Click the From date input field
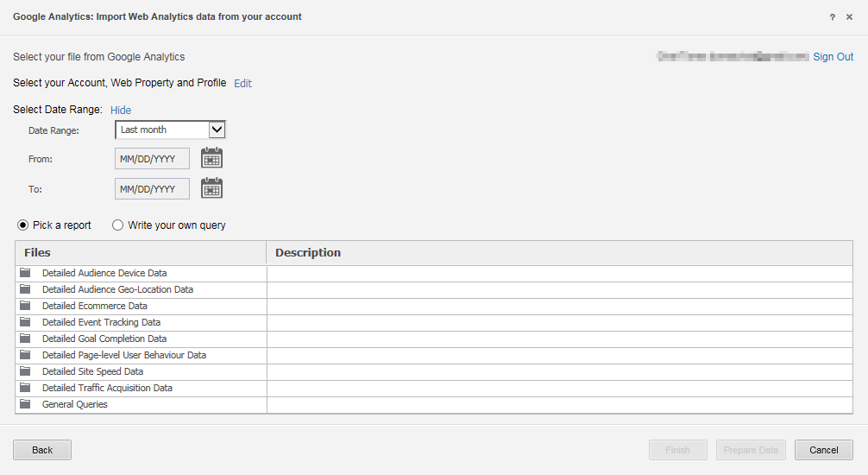Image resolution: width=868 pixels, height=475 pixels. [x=152, y=159]
